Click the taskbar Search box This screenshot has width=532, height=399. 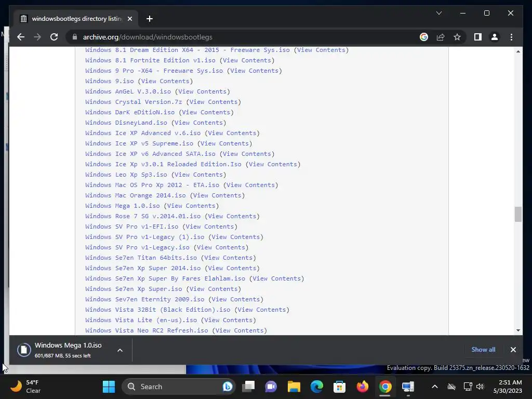pos(179,387)
